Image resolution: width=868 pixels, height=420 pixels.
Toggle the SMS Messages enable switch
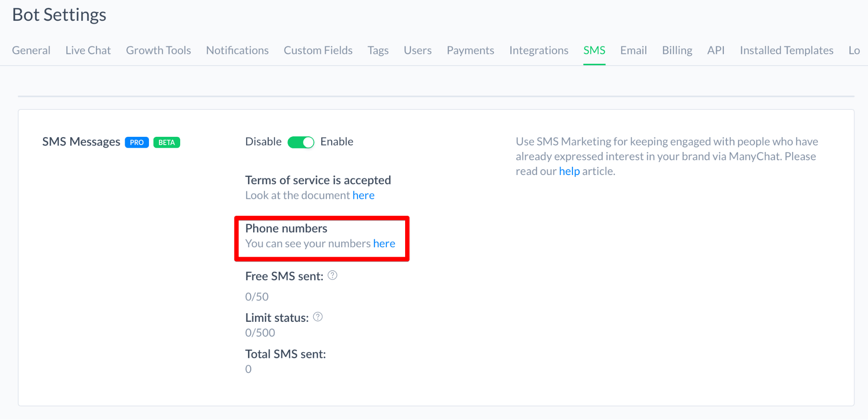(301, 142)
